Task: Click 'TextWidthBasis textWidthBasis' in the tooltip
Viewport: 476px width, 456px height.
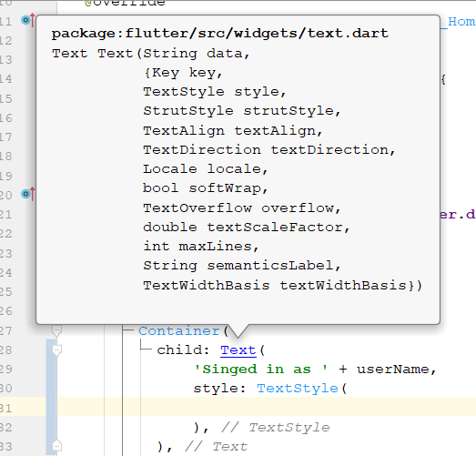Action: click(275, 286)
